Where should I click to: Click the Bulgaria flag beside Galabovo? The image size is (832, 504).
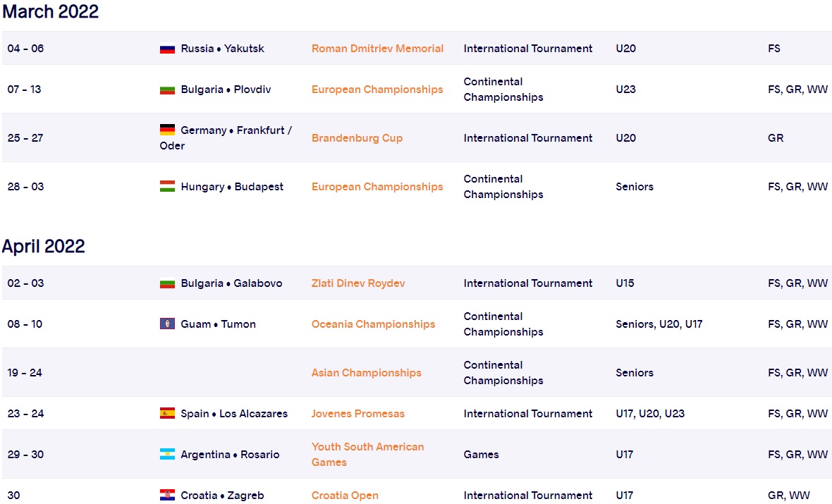coord(167,283)
